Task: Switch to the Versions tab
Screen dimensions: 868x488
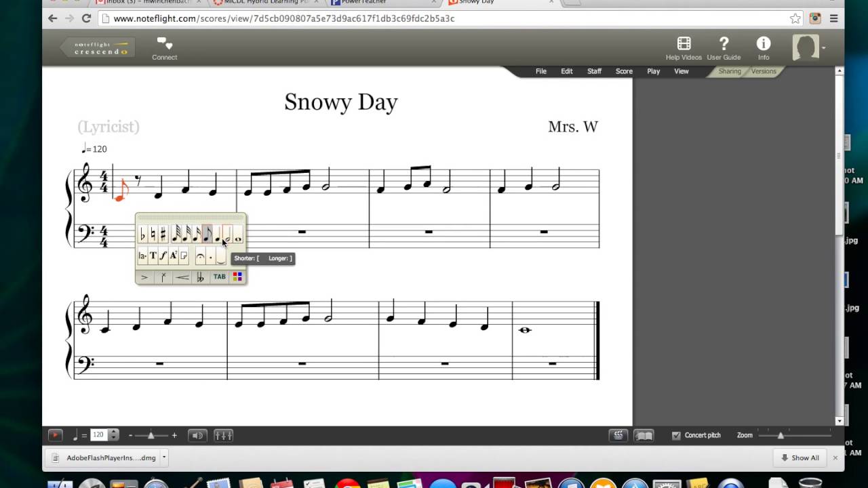Action: click(764, 71)
